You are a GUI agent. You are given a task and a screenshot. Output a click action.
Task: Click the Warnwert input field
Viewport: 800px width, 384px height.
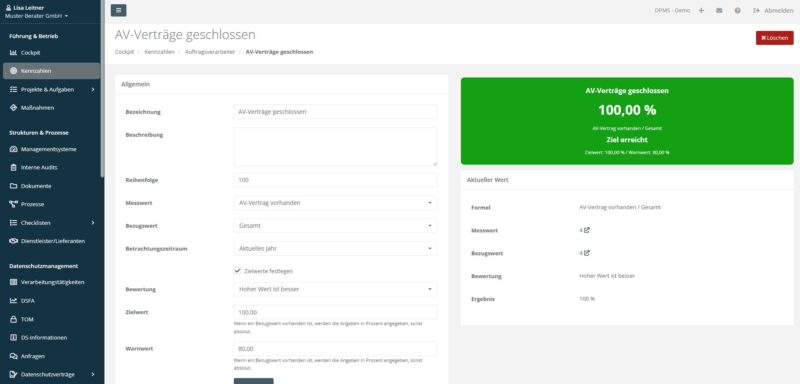[x=335, y=349]
